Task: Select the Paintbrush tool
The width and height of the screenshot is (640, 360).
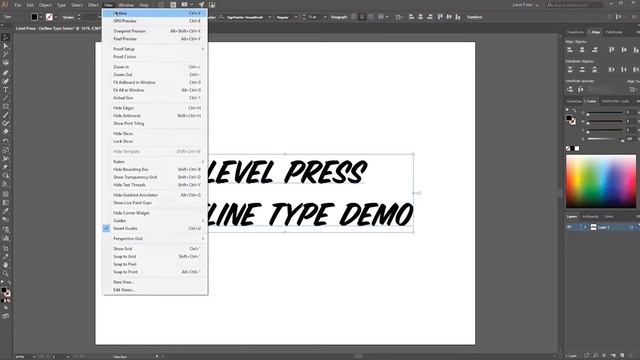Action: (6, 115)
